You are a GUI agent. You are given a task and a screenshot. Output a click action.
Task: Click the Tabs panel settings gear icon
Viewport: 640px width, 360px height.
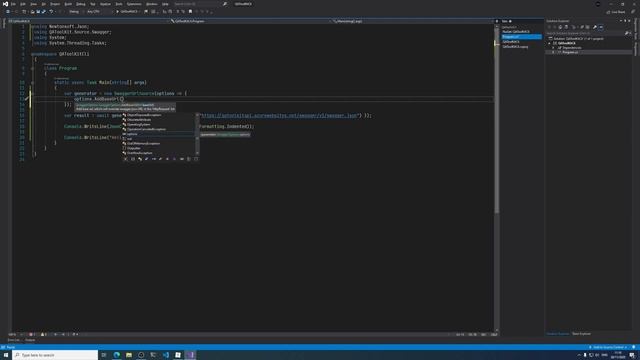point(510,21)
